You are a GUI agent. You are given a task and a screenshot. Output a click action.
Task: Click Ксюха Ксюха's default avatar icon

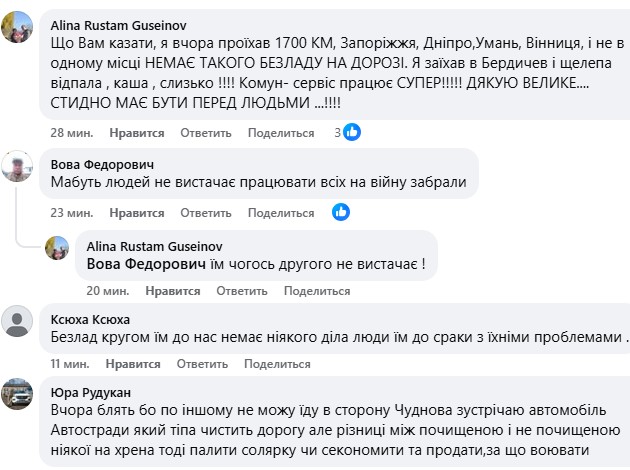click(x=19, y=322)
